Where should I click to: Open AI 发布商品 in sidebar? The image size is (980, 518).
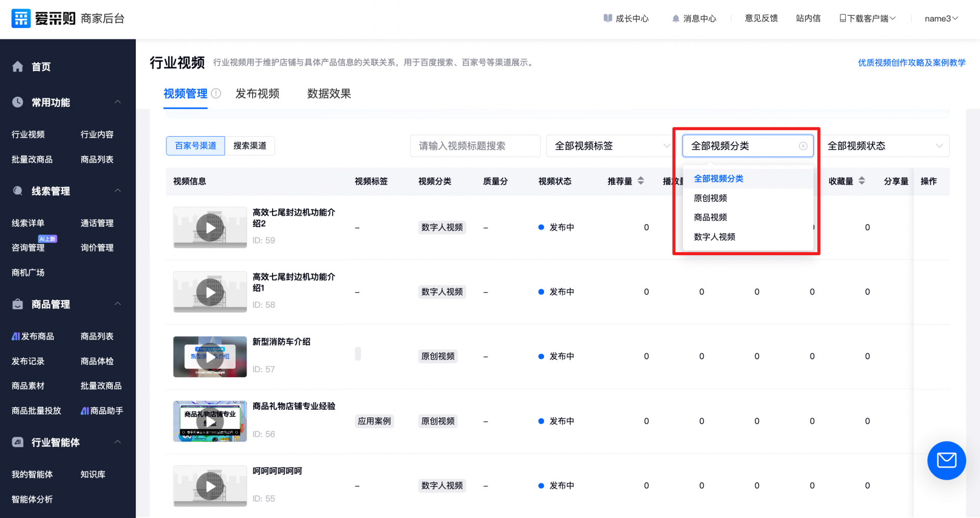coord(33,336)
